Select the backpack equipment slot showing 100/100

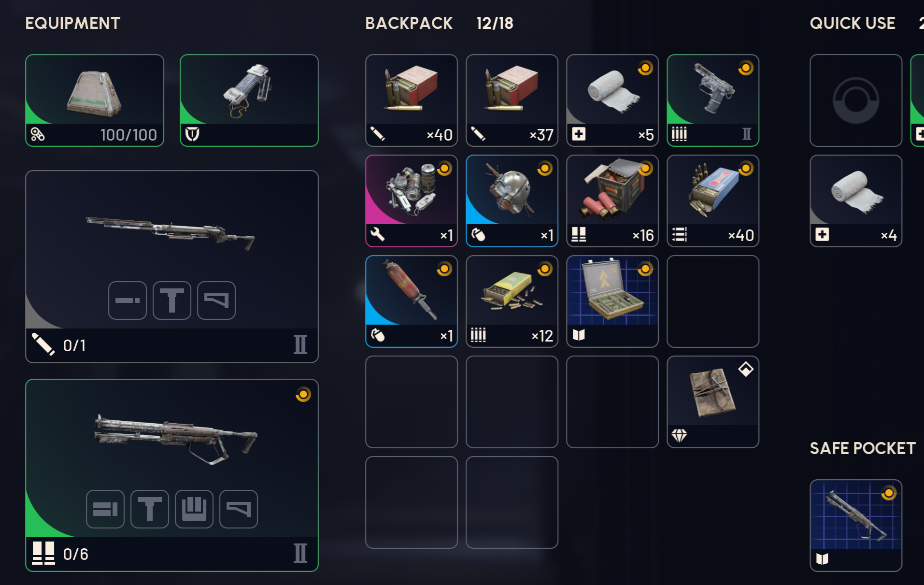point(95,100)
